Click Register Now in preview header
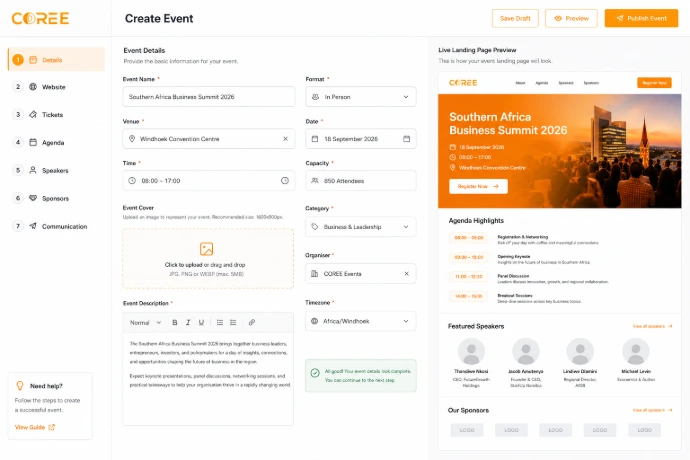The image size is (690, 460). [x=654, y=83]
